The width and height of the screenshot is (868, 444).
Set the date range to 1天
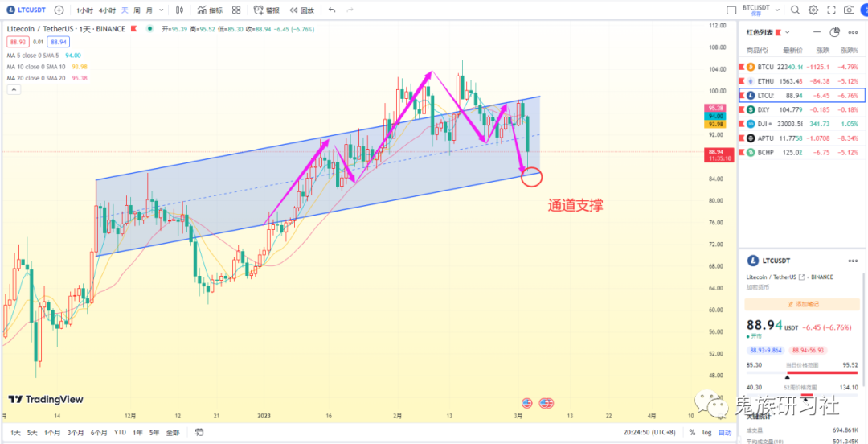pyautogui.click(x=15, y=433)
